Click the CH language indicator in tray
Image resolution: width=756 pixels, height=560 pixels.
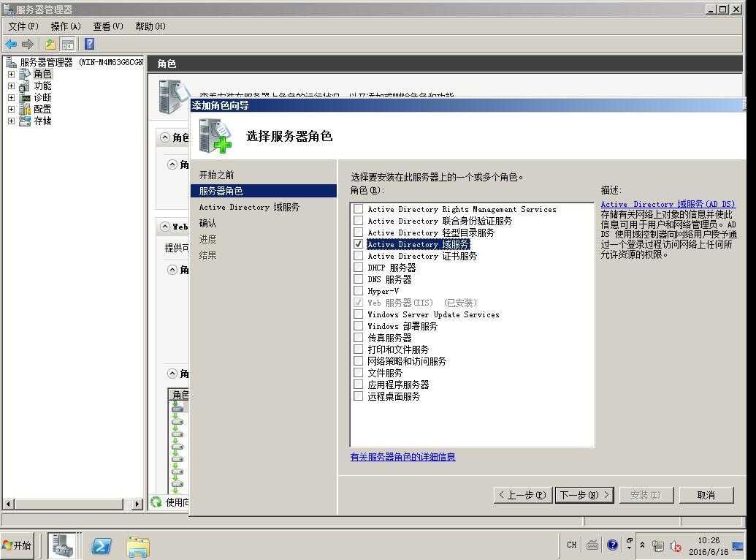(x=572, y=545)
